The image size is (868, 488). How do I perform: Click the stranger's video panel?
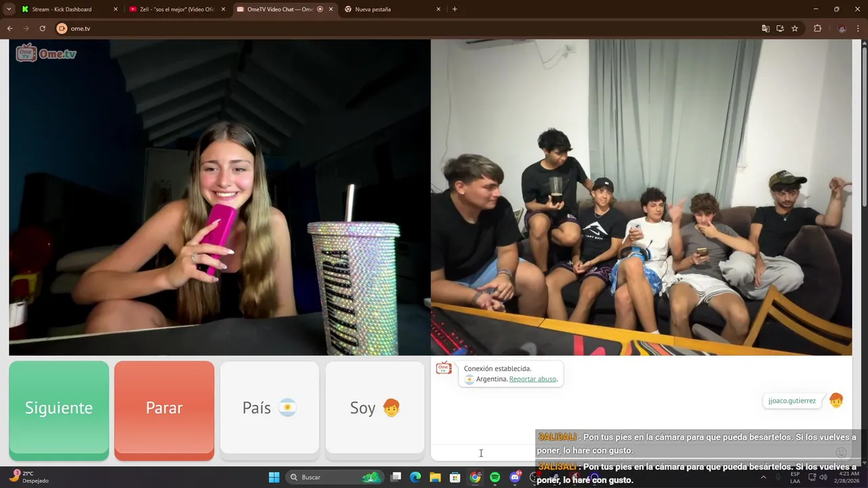(641, 197)
